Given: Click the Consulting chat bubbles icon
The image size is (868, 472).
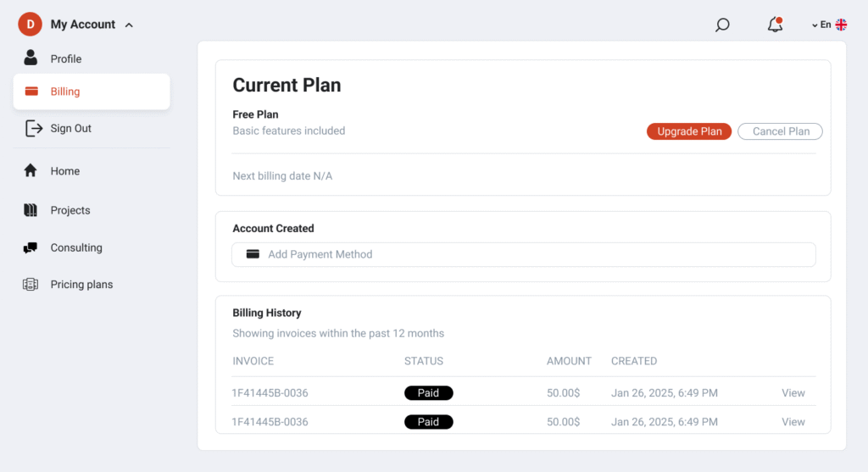Looking at the screenshot, I should 31,247.
